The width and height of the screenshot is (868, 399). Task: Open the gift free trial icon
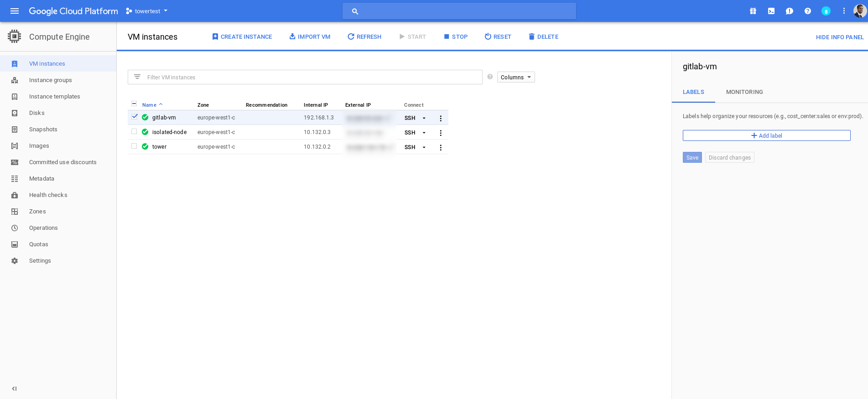pos(753,11)
